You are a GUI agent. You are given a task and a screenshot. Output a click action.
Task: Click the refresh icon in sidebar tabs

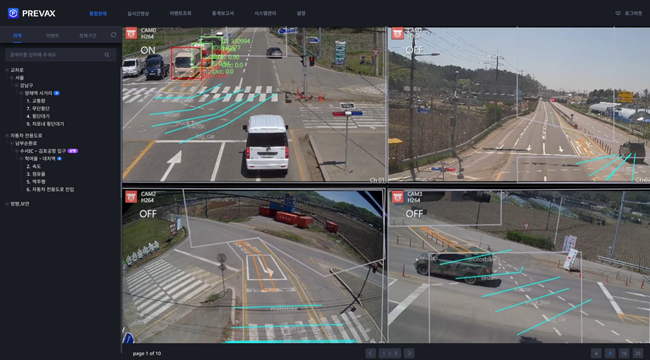114,35
